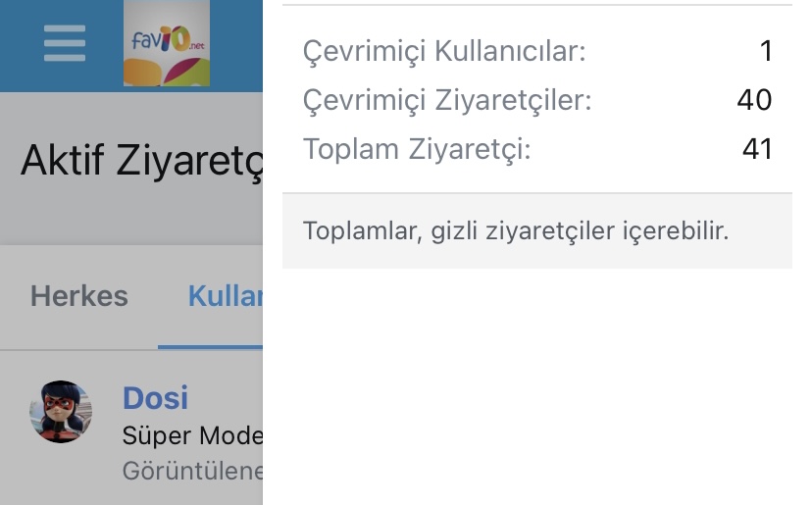Viewport: 812px width, 505px height.
Task: Click the total visitors count of 41
Action: [x=757, y=149]
